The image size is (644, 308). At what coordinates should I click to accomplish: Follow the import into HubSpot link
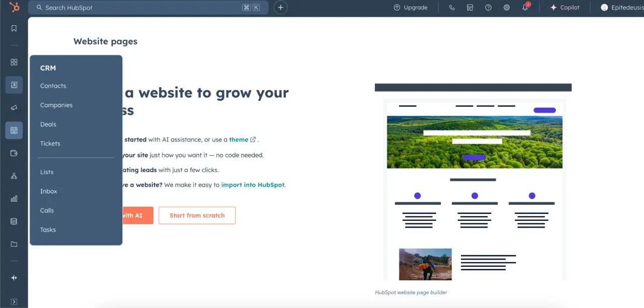coord(253,185)
